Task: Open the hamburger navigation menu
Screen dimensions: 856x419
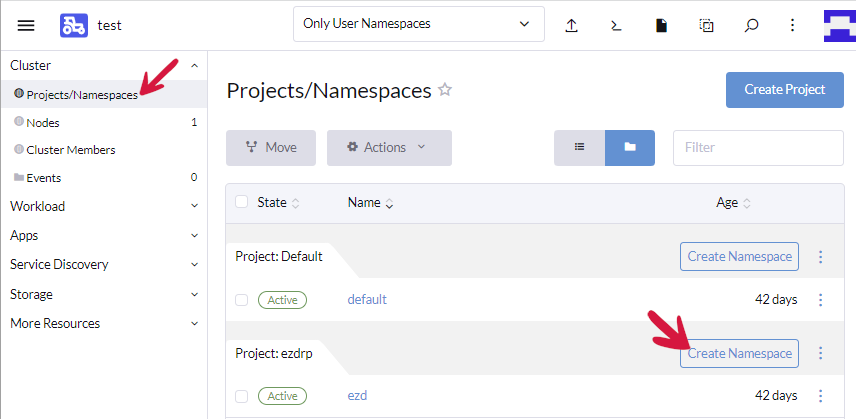Action: (x=26, y=25)
